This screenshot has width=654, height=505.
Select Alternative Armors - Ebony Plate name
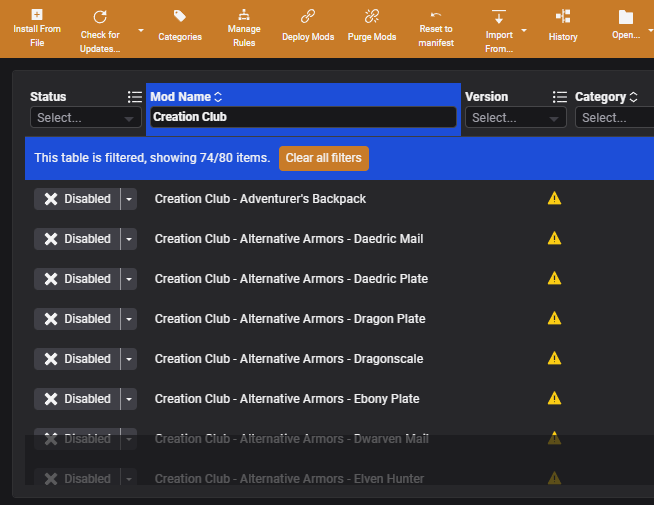click(x=287, y=399)
